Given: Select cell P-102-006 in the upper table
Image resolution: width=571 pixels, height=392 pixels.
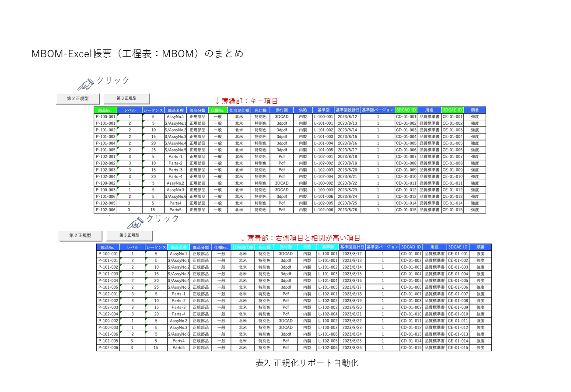Looking at the screenshot, I should 106,210.
